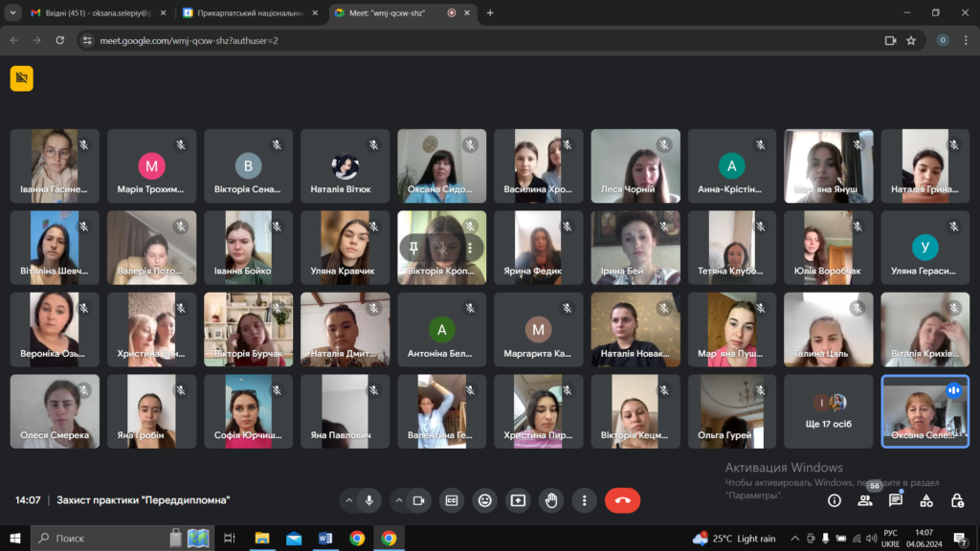Show the participants list panel
The height and width of the screenshot is (551, 980).
(865, 500)
